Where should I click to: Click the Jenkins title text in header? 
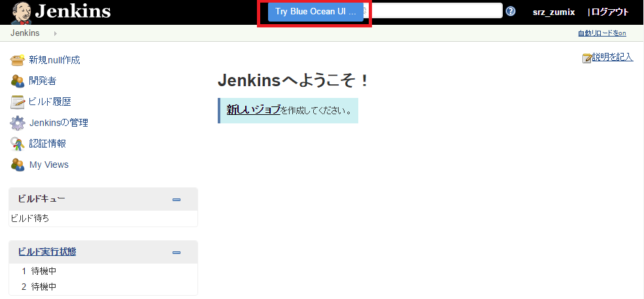pyautogui.click(x=73, y=12)
